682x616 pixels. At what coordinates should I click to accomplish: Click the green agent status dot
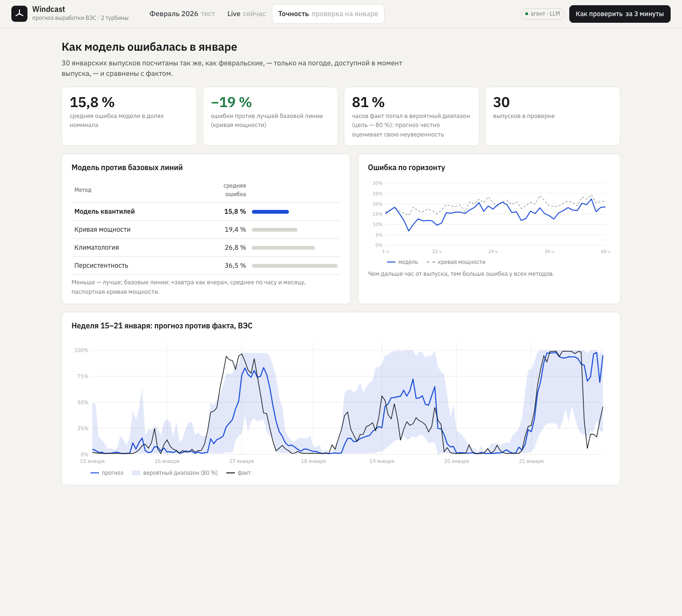tap(527, 14)
